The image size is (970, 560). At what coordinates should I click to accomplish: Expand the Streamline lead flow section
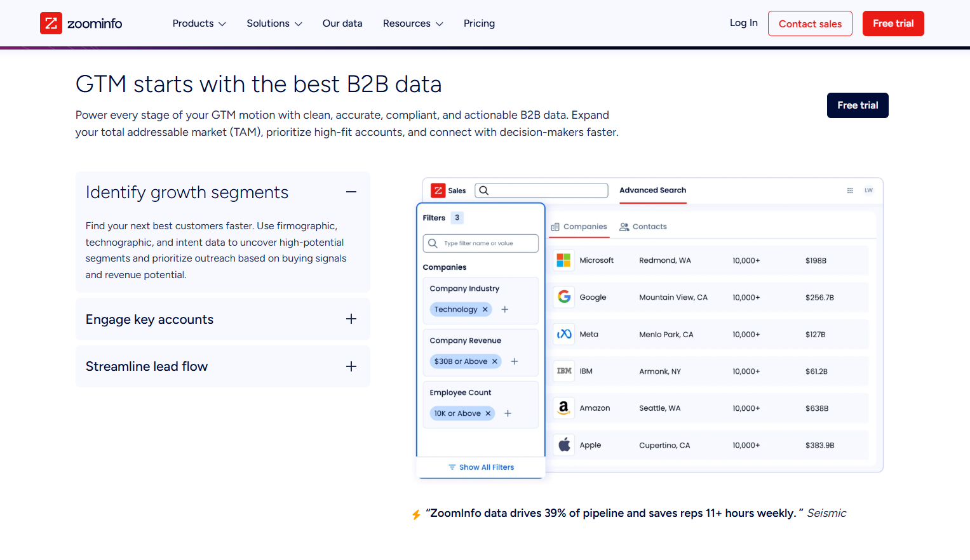point(351,366)
